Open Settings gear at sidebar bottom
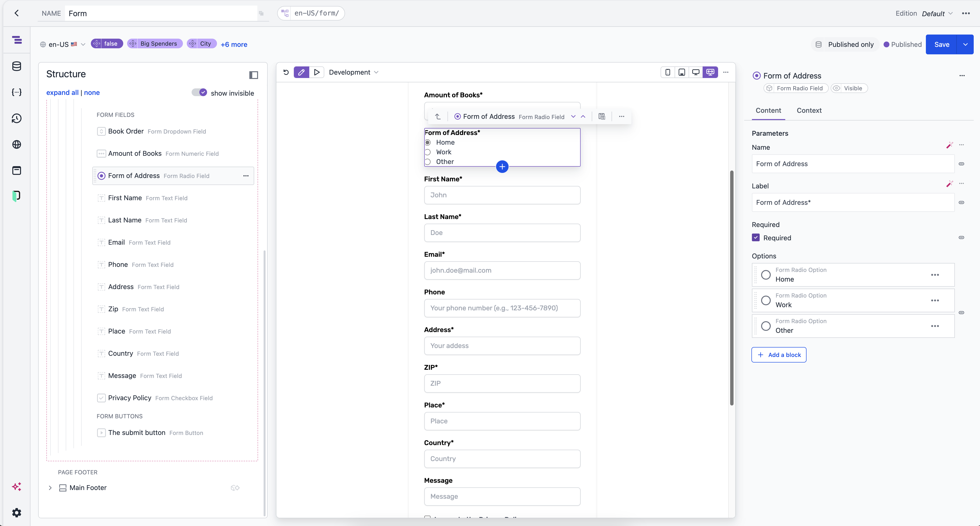The height and width of the screenshot is (526, 980). point(17,512)
